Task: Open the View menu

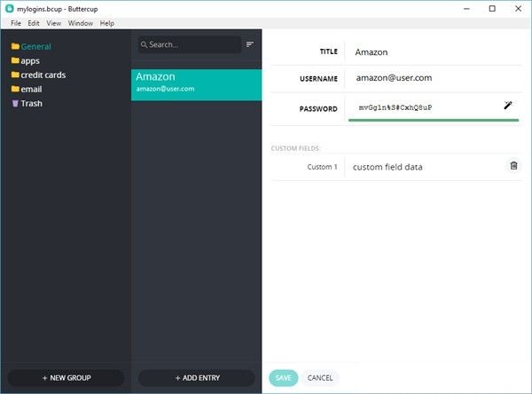Action: (53, 23)
